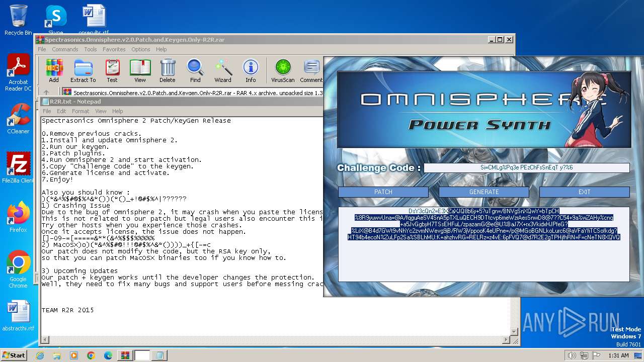The image size is (644, 362).
Task: Select Firefox desktop icon
Action: click(x=18, y=217)
